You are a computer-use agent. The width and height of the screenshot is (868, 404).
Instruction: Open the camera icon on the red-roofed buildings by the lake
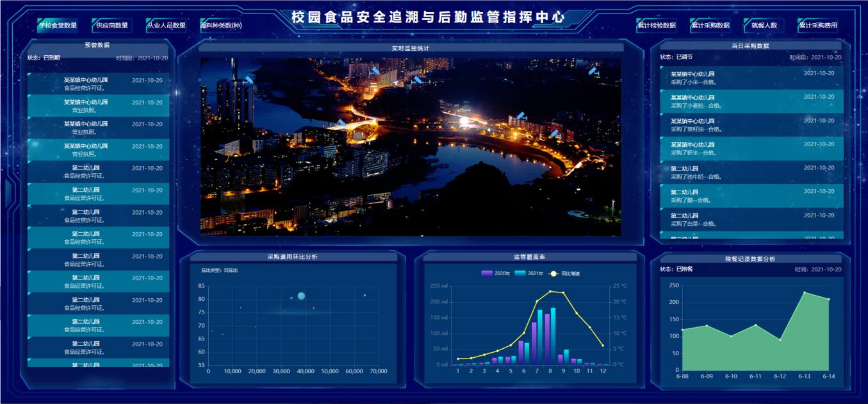521,117
